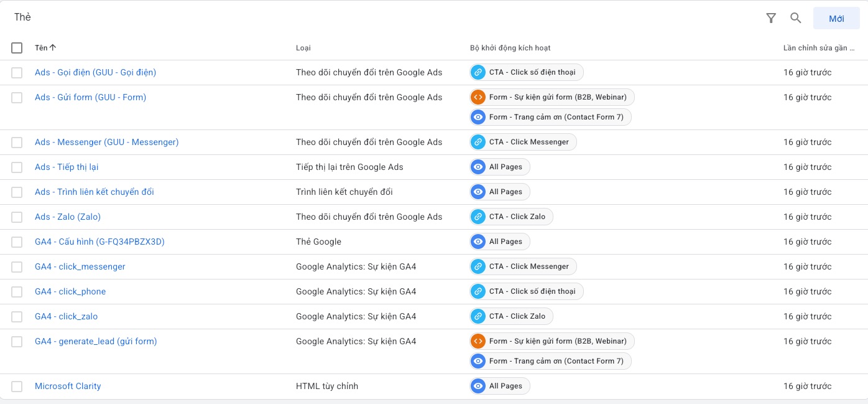
Task: Click eye icon in GA4 - Cấu hình trigger
Action: (478, 242)
